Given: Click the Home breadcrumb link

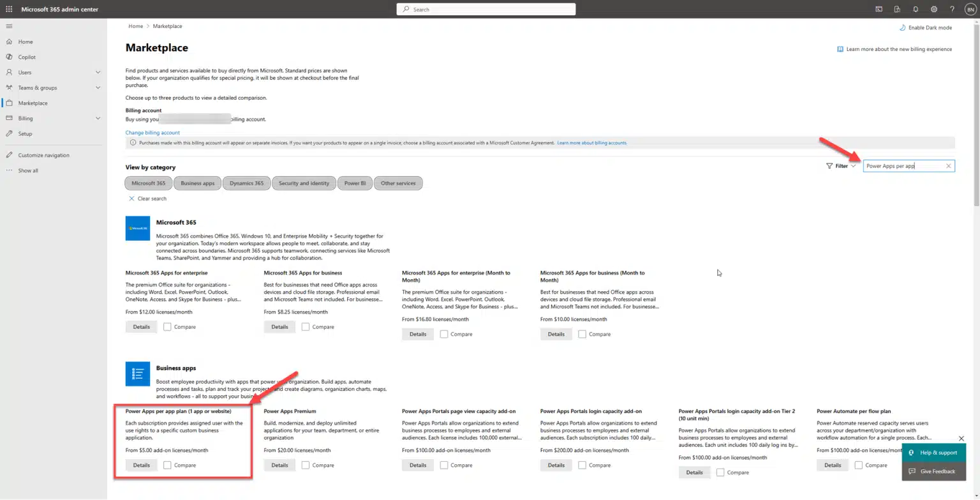Looking at the screenshot, I should tap(135, 26).
